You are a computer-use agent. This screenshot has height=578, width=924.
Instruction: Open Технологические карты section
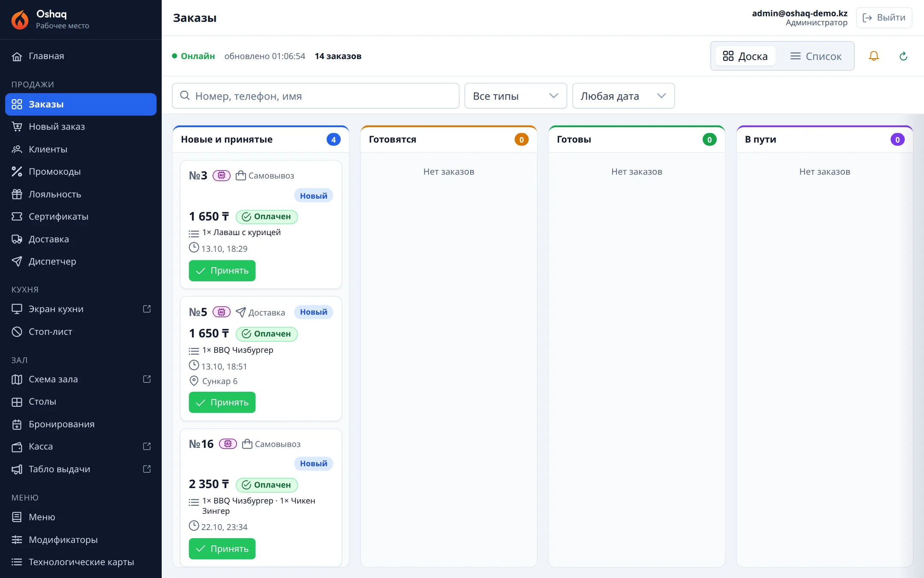81,562
